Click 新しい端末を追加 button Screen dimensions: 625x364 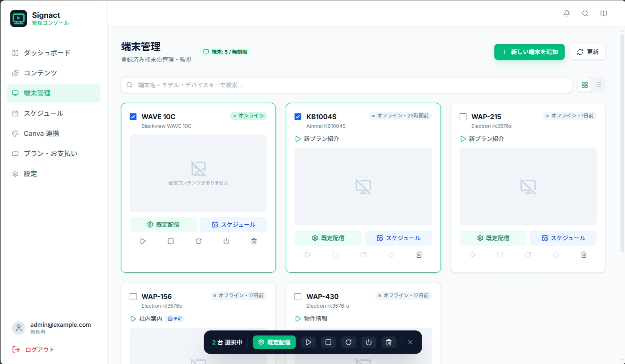point(529,52)
